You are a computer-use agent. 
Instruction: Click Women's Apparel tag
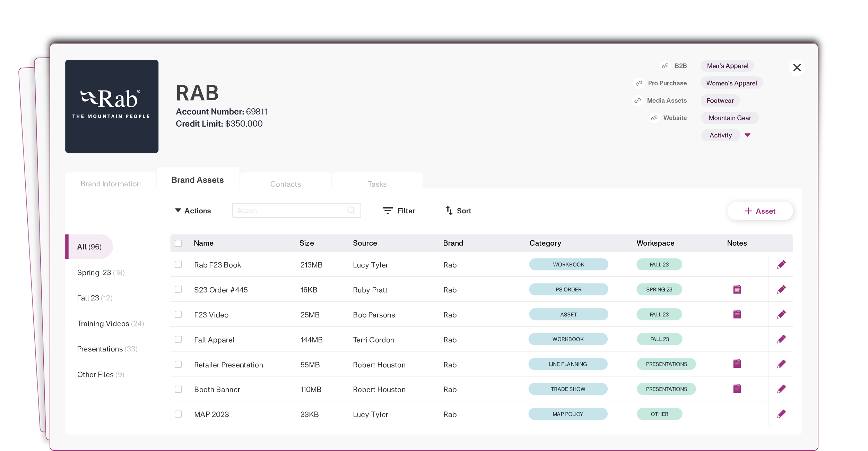(731, 83)
